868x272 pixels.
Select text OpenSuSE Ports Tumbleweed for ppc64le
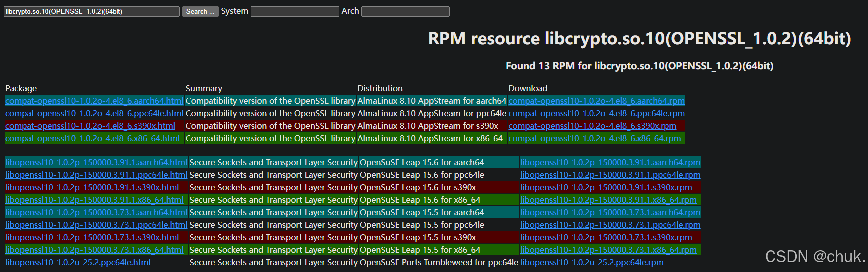pos(439,262)
